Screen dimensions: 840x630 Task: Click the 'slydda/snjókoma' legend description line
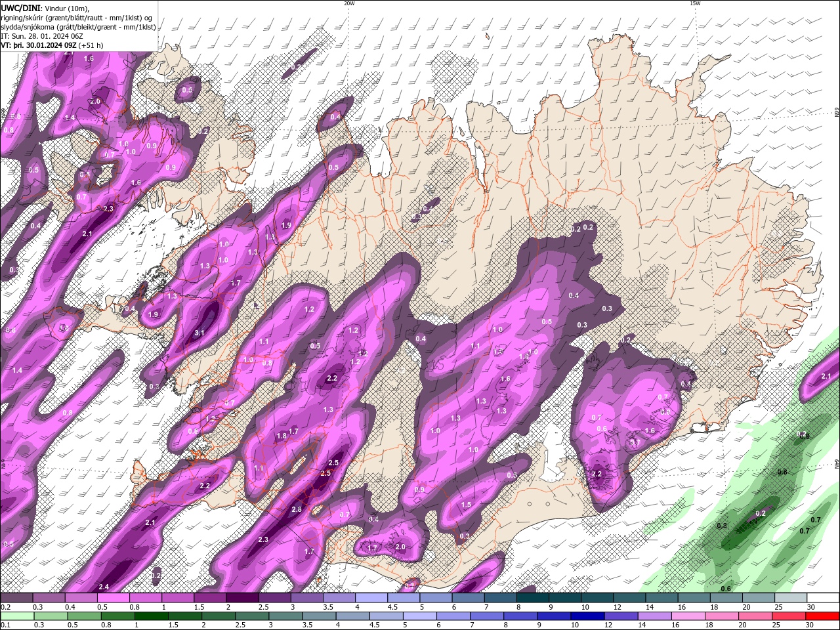coord(78,27)
